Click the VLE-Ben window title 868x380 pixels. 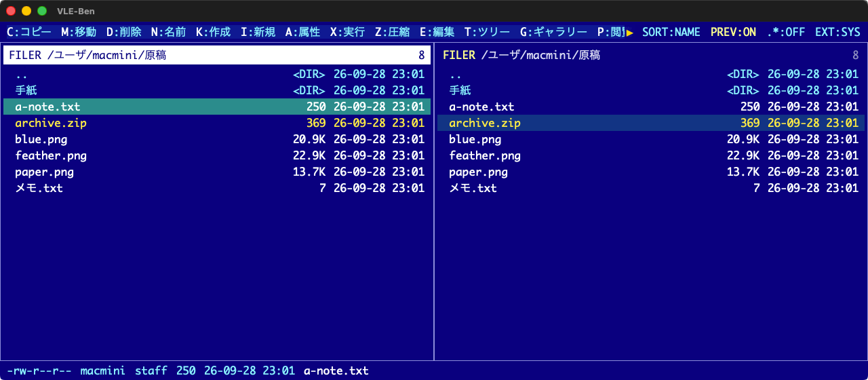76,12
